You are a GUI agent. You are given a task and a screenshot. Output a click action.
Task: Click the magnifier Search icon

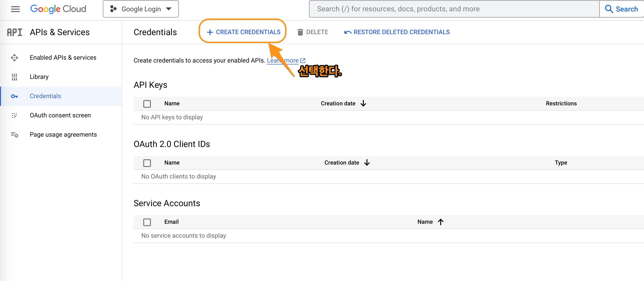pos(609,9)
